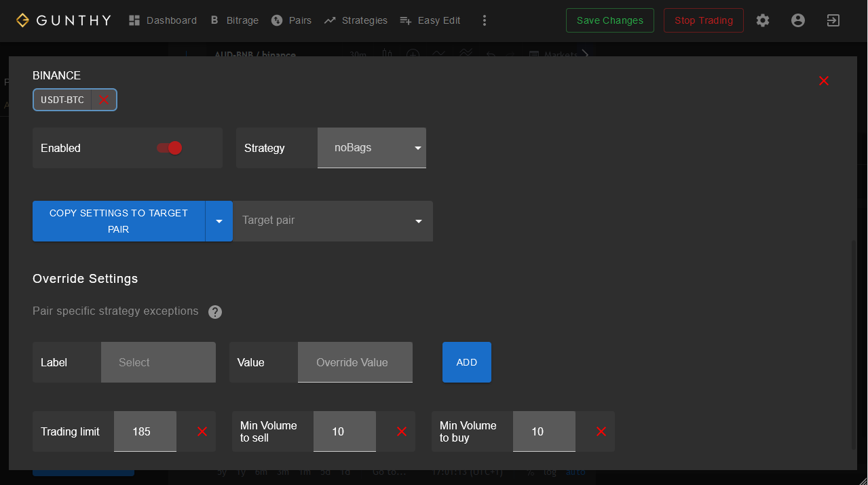Viewport: 868px width, 485px height.
Task: Open the Strategies menu item
Action: coord(356,20)
